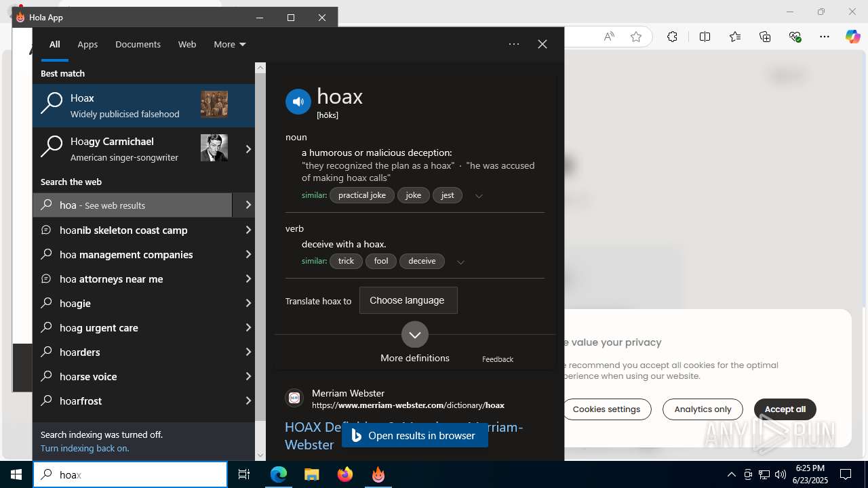Expand more verb synonyms chevron
868x488 pixels.
(460, 262)
